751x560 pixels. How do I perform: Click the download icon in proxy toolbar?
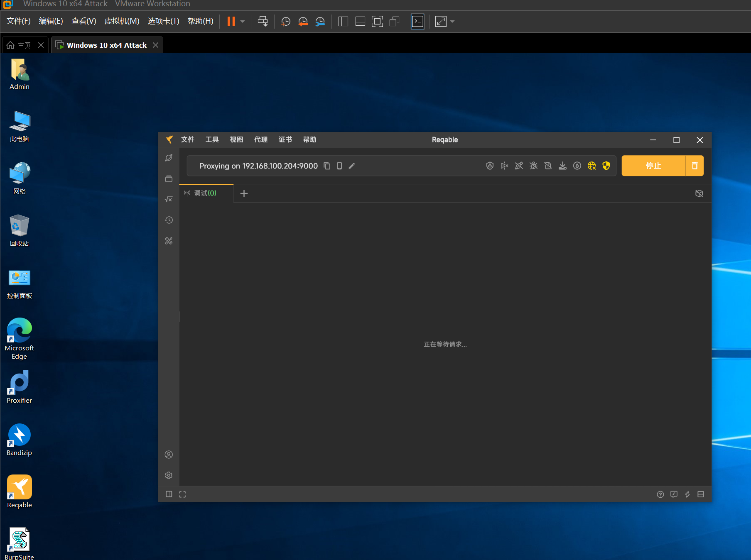tap(562, 166)
